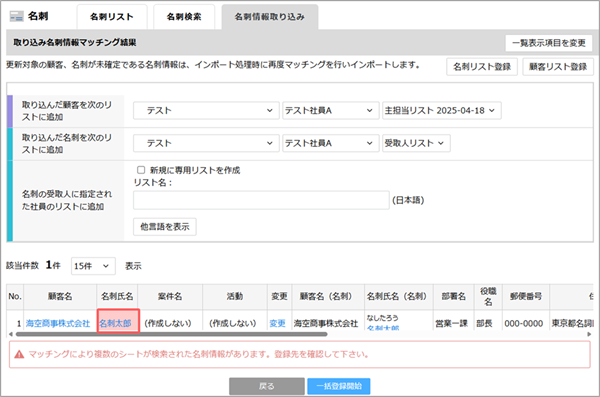Click the 部長 cell

(484, 323)
